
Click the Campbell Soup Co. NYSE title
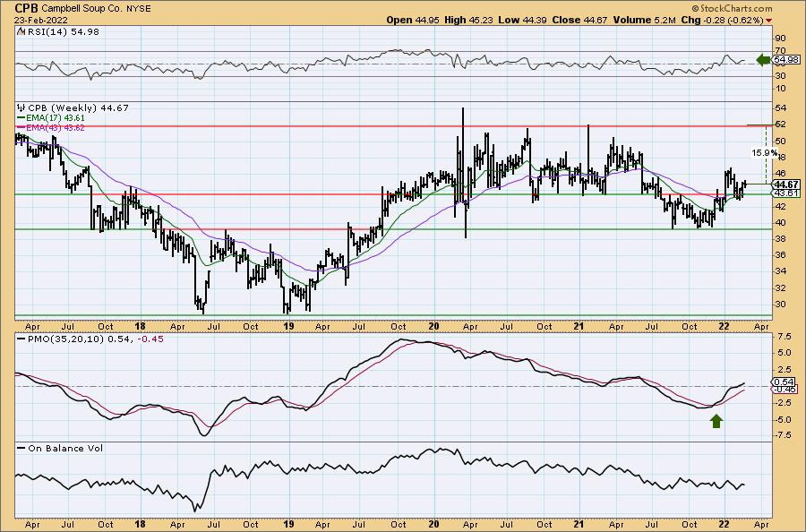pos(96,9)
